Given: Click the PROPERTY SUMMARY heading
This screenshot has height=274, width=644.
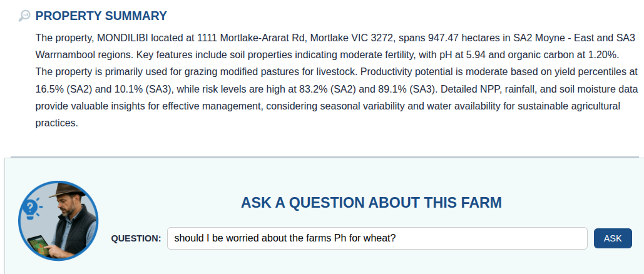Looking at the screenshot, I should [x=101, y=16].
